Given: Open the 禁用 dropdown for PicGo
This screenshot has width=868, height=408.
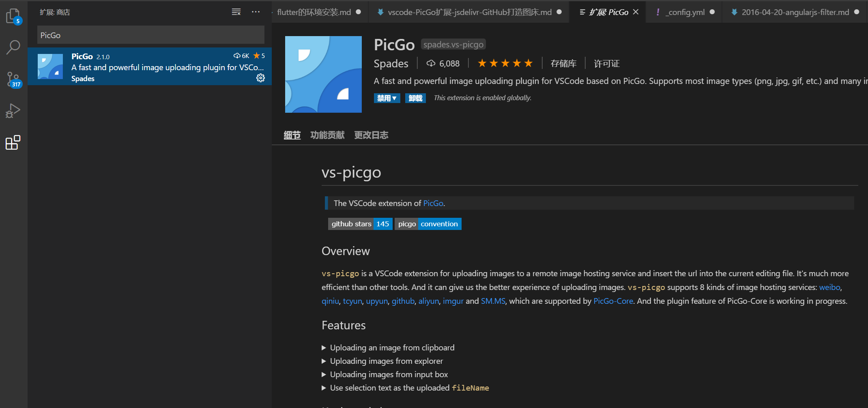Looking at the screenshot, I should point(387,98).
